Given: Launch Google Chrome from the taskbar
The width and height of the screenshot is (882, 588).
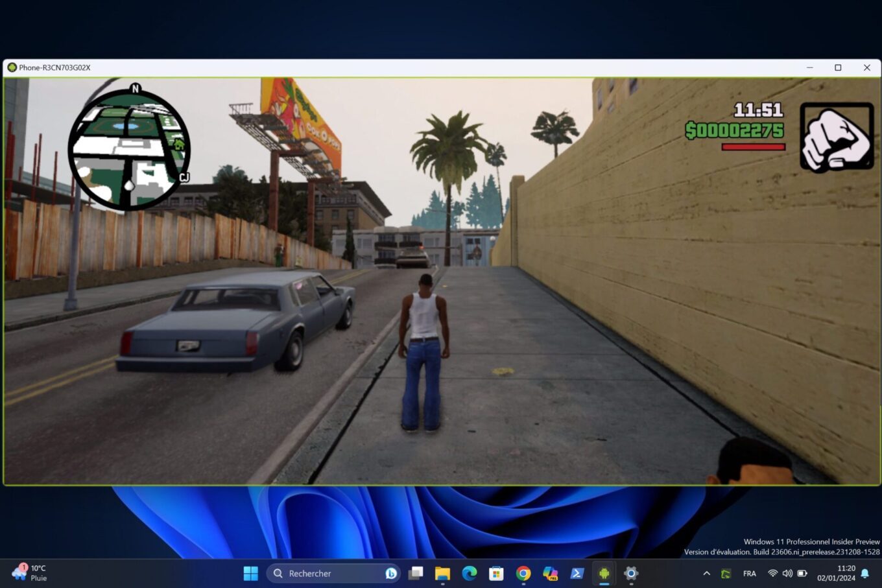Looking at the screenshot, I should point(523,573).
